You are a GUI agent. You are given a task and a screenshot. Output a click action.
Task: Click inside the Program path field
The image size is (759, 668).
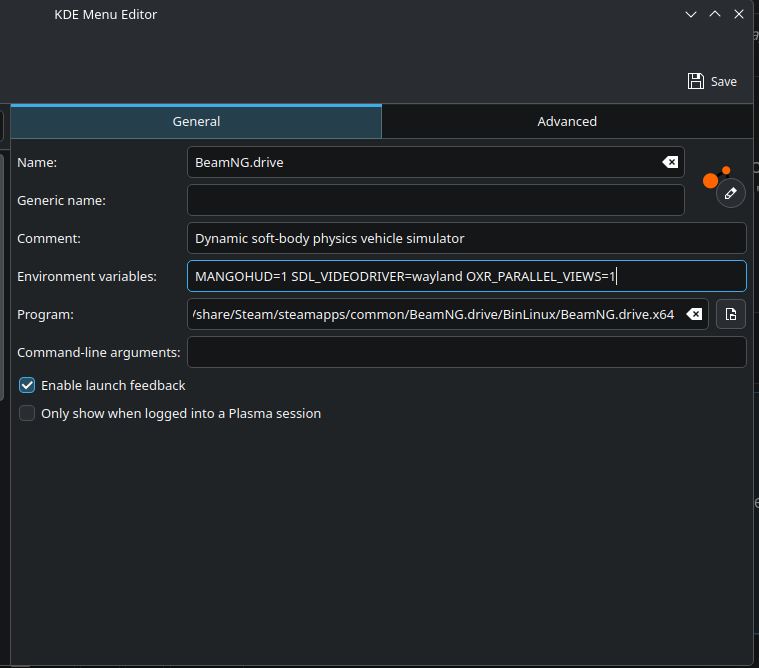pyautogui.click(x=435, y=314)
